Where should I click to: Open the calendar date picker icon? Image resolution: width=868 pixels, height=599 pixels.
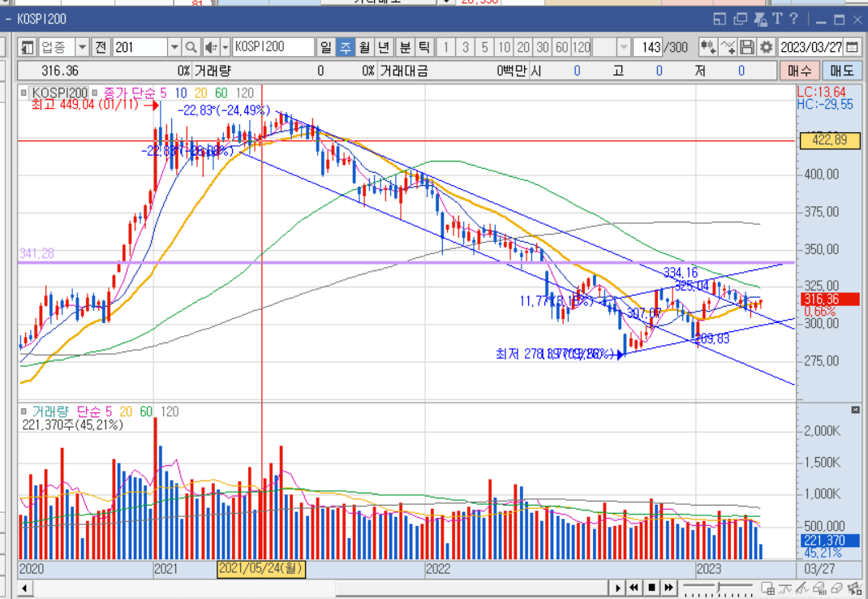pyautogui.click(x=853, y=47)
